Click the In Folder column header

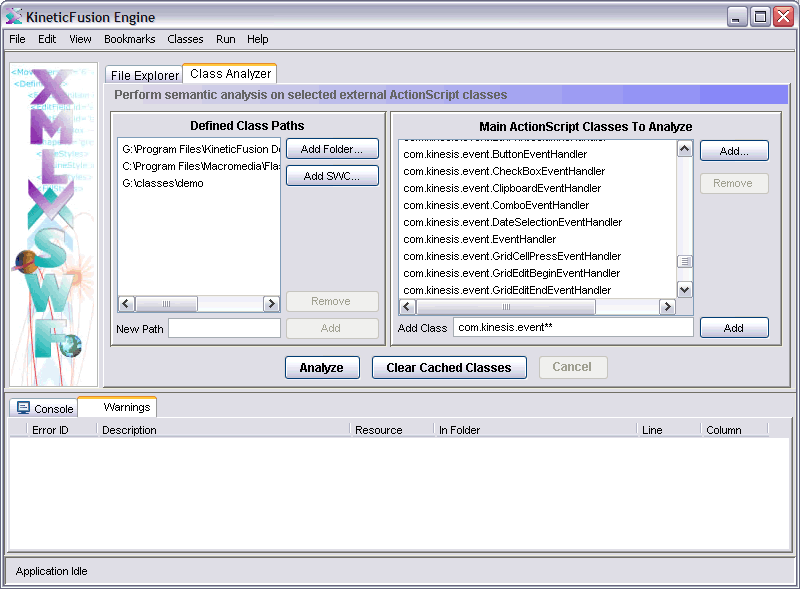[x=535, y=430]
